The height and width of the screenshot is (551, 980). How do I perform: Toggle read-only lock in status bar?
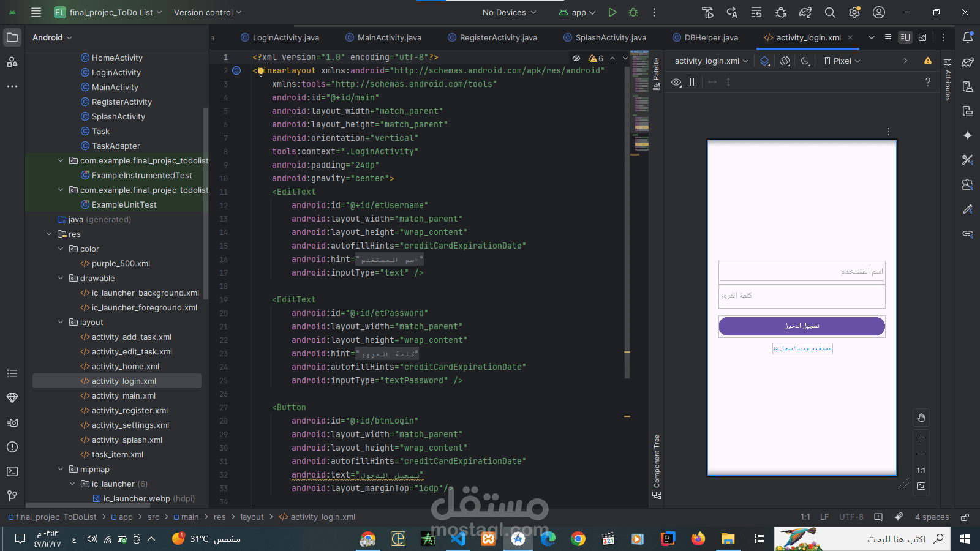[x=965, y=517]
